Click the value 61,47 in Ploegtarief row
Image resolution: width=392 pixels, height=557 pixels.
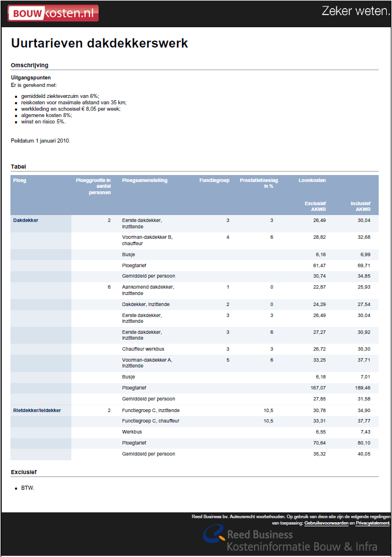[x=319, y=265]
